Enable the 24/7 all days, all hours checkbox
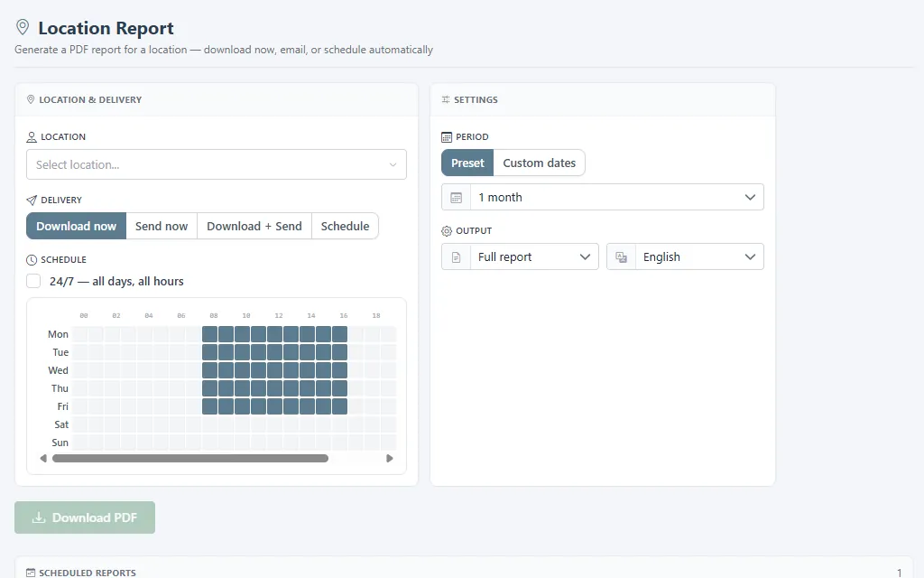The image size is (924, 578). point(33,282)
